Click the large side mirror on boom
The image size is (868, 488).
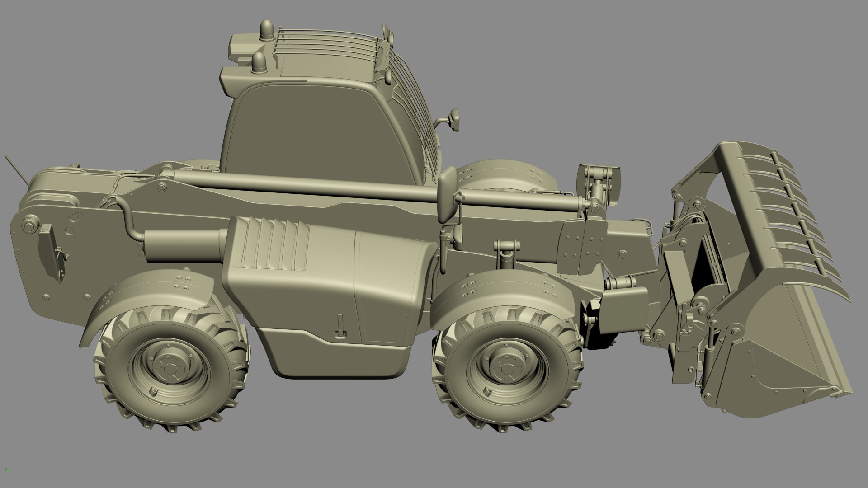pyautogui.click(x=448, y=195)
